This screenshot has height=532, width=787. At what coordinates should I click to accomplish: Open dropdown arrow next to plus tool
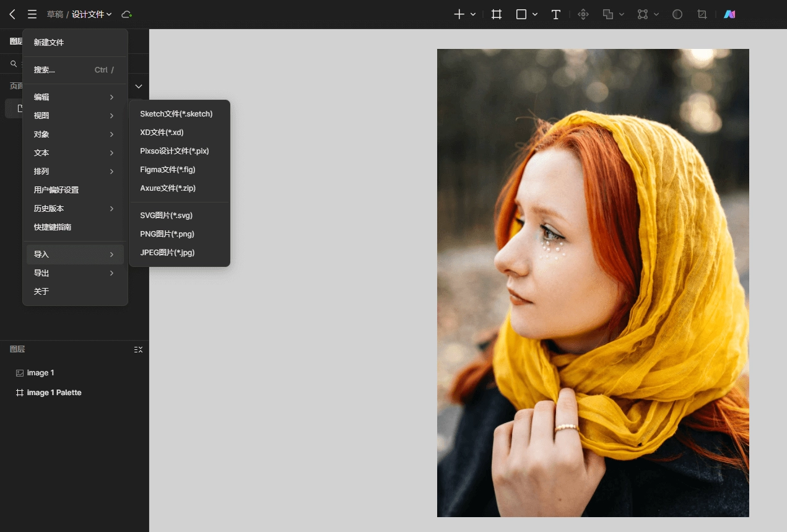click(x=473, y=14)
